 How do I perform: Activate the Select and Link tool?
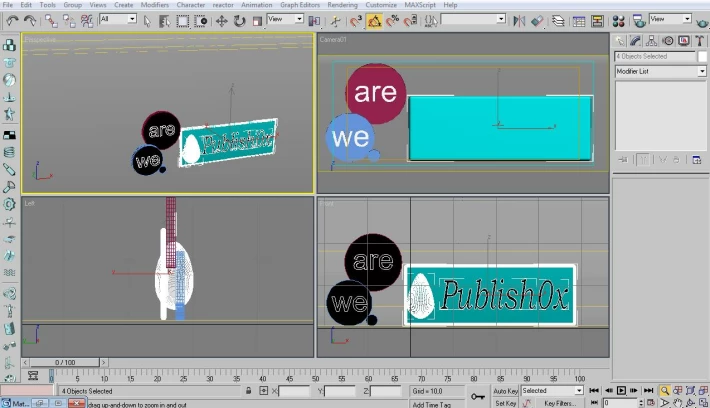[51, 21]
